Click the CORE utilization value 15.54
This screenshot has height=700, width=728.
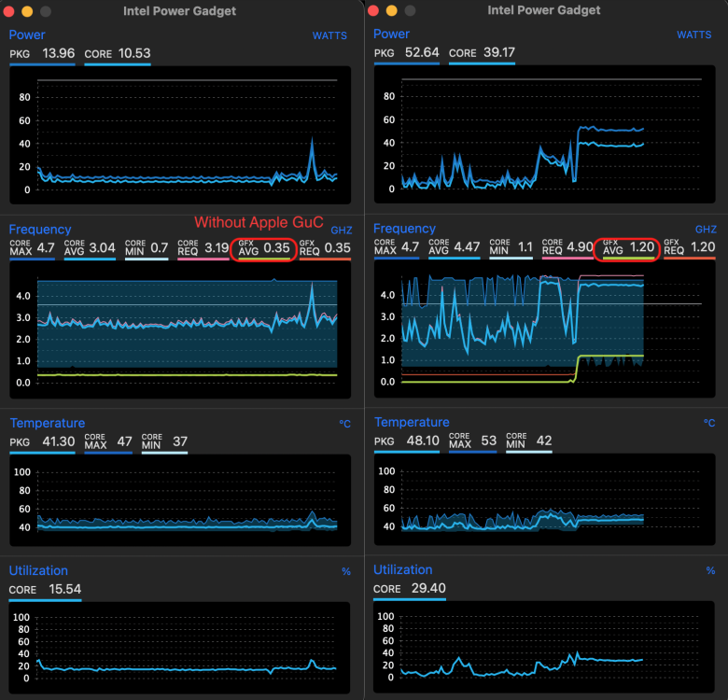[x=65, y=589]
